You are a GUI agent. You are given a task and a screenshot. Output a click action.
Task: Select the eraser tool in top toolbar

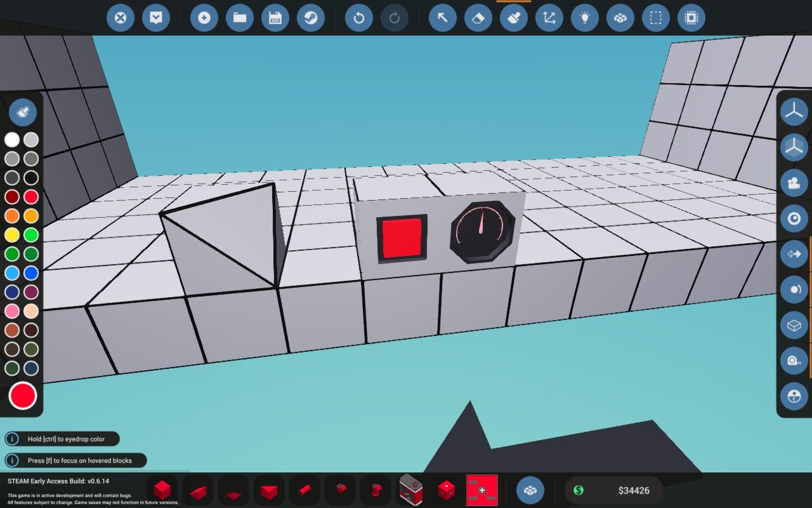tap(478, 18)
